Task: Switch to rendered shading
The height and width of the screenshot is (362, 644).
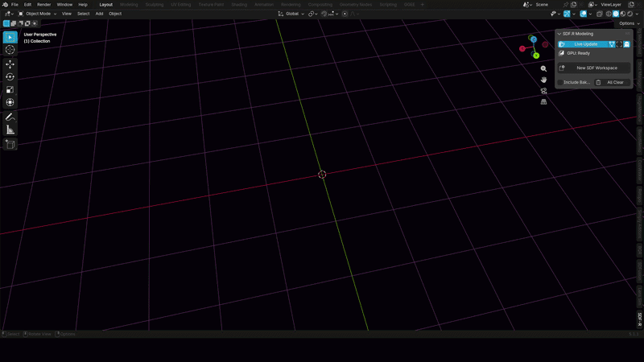Action: (x=630, y=14)
